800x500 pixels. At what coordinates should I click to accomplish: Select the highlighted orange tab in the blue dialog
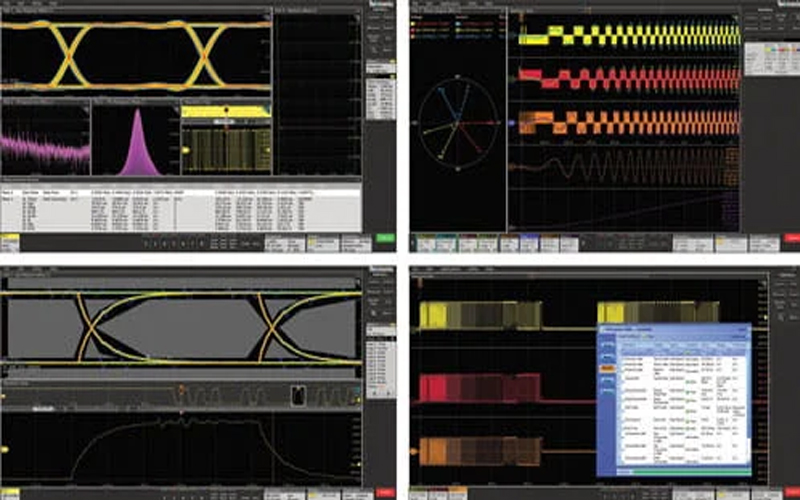[606, 367]
